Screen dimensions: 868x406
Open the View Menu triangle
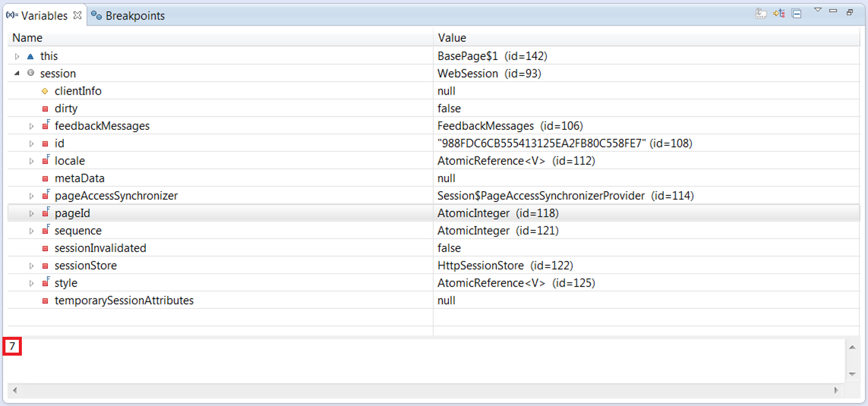tap(818, 10)
